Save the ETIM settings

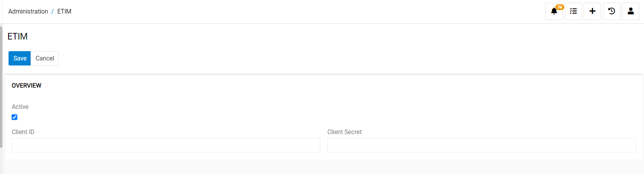click(x=20, y=59)
